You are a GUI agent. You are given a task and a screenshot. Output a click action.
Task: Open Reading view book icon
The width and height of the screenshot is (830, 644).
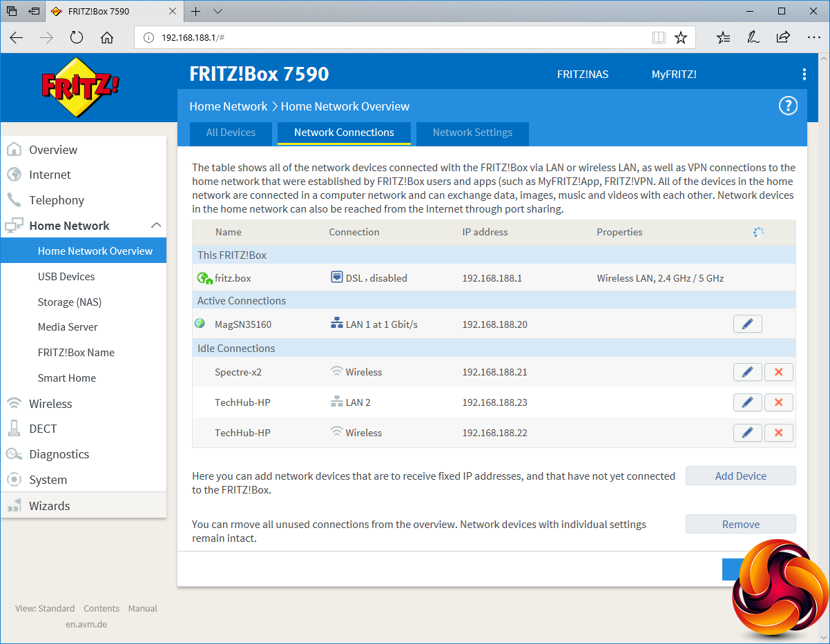coord(659,37)
